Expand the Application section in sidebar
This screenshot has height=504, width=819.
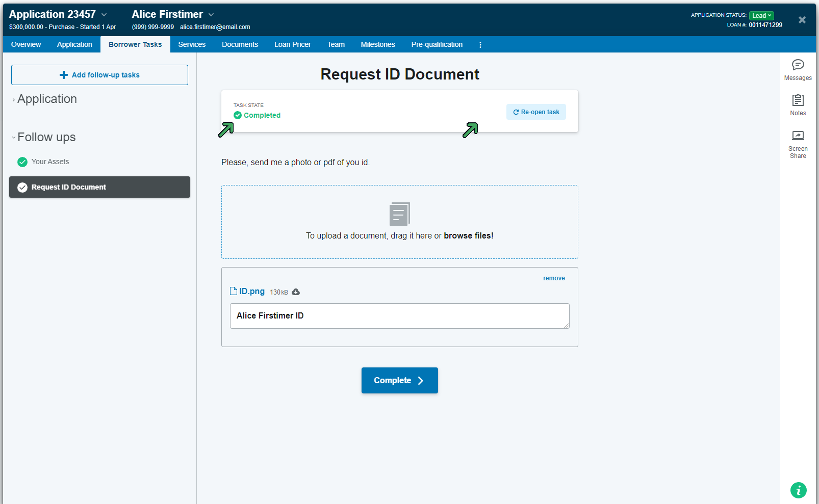tap(47, 99)
